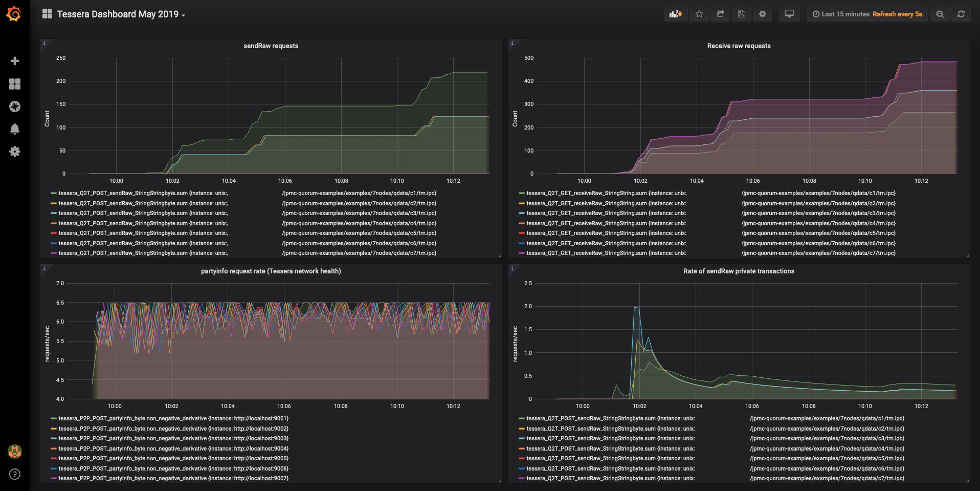
Task: Click the Add panel toolbar icon
Action: 676,14
